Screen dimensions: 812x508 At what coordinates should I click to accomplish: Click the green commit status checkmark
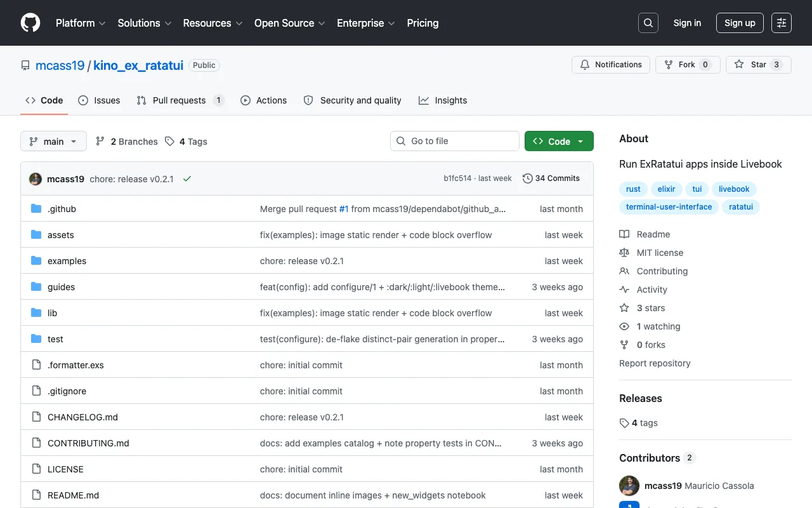click(187, 179)
